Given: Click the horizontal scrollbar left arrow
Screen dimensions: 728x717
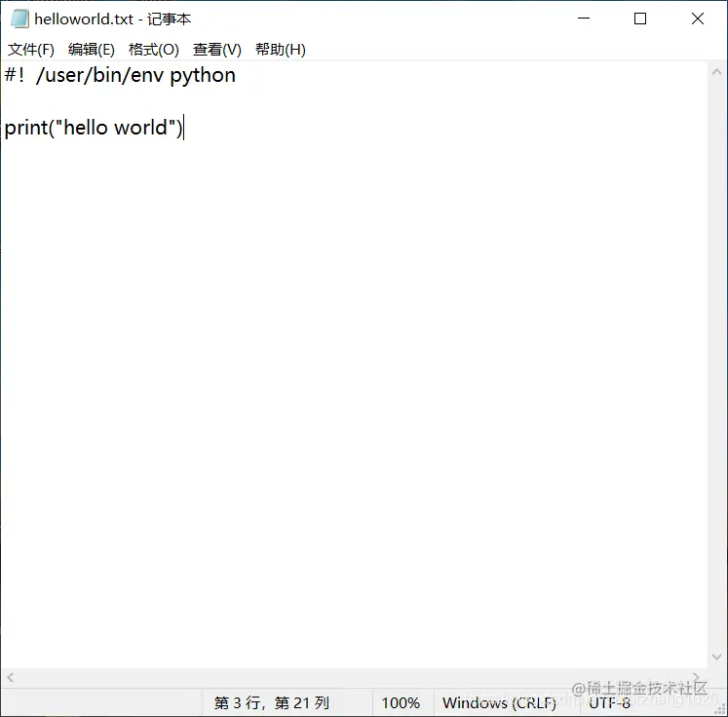Looking at the screenshot, I should (x=10, y=678).
